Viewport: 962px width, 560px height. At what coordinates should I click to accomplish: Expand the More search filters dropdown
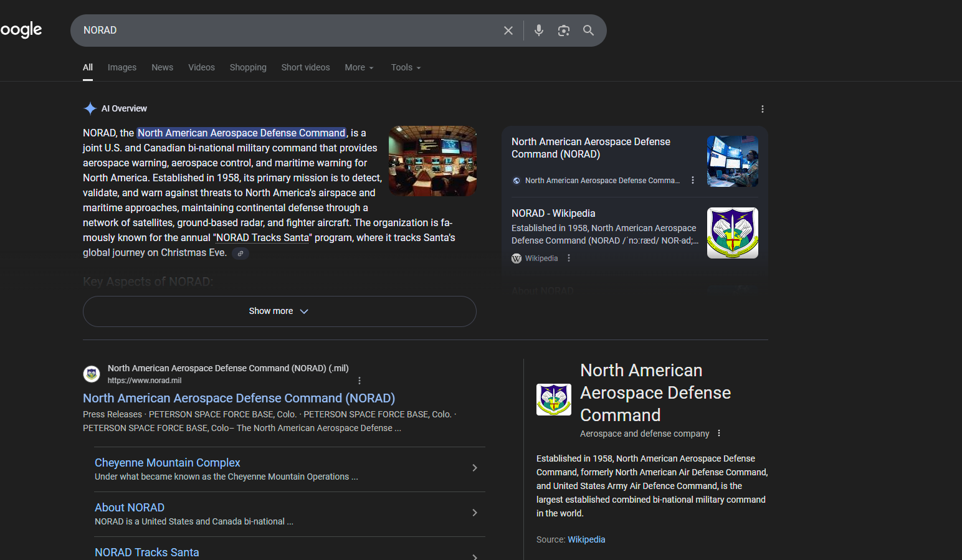[359, 67]
